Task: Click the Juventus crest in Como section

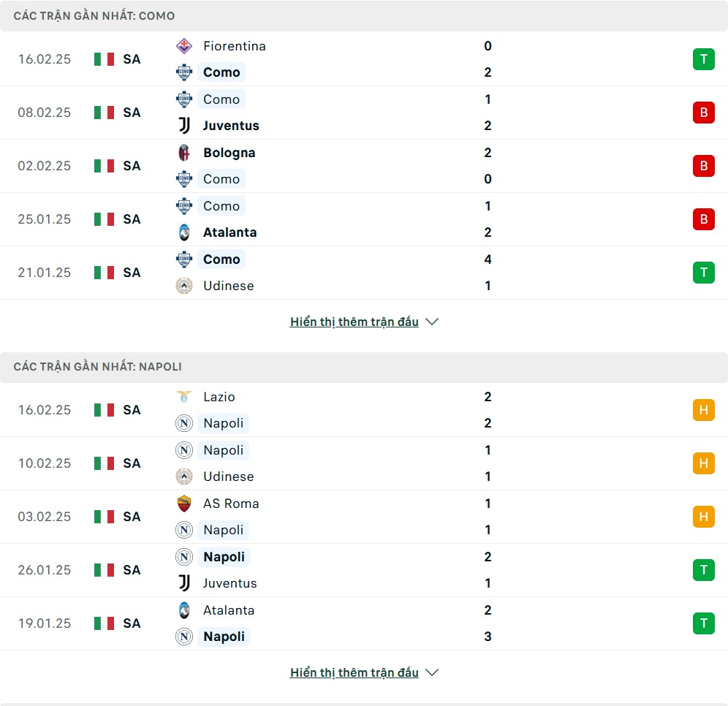Action: click(184, 126)
